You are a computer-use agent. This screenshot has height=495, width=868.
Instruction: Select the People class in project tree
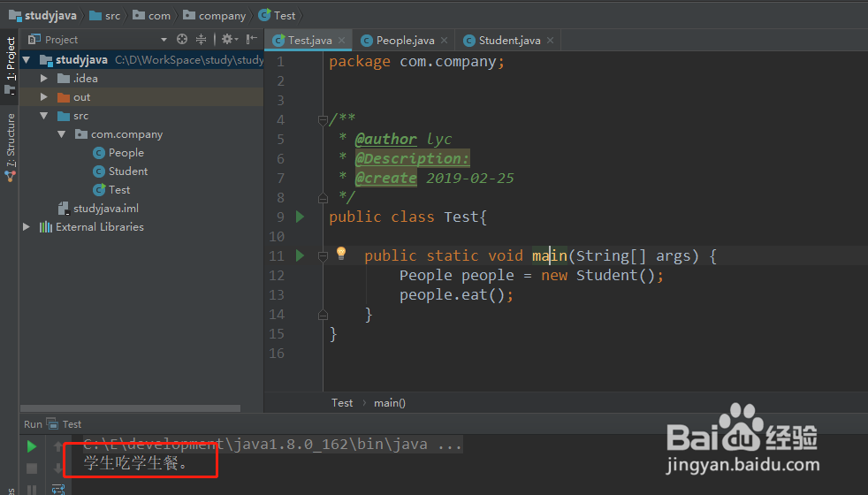[118, 153]
